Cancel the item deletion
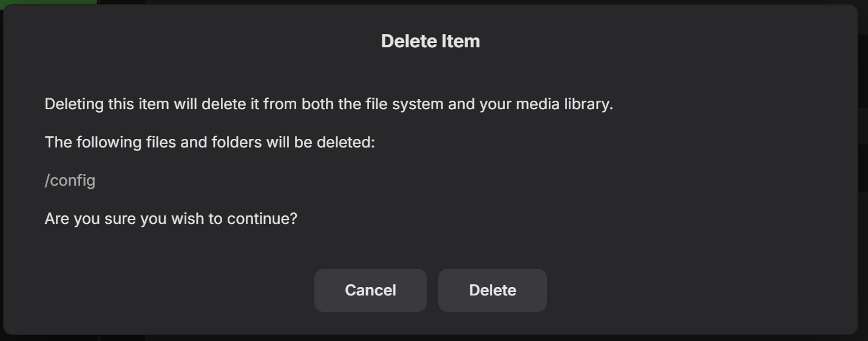Image resolution: width=868 pixels, height=341 pixels. pyautogui.click(x=370, y=290)
